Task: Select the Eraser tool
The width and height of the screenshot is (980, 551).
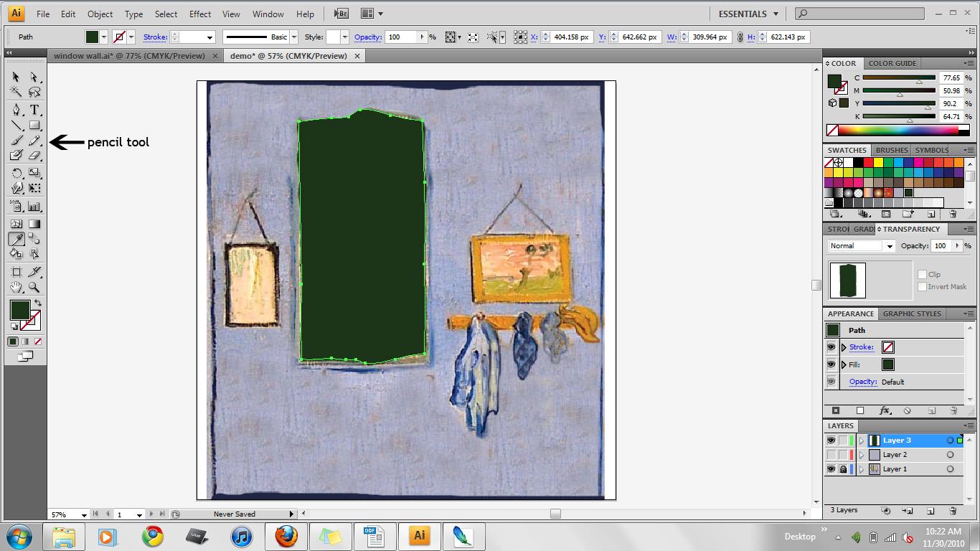Action: (34, 156)
